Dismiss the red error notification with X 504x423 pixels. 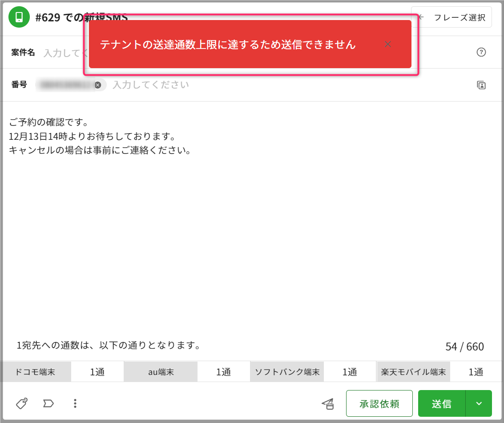click(x=388, y=44)
